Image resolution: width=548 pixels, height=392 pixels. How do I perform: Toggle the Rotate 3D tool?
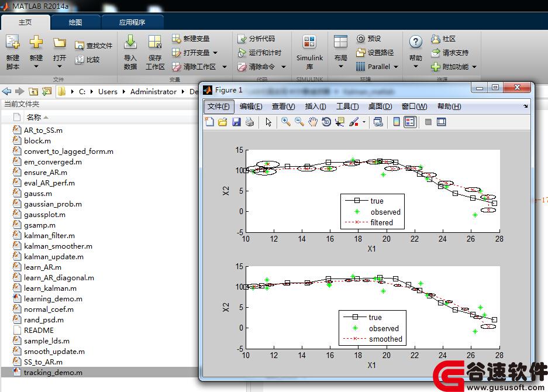pos(326,122)
